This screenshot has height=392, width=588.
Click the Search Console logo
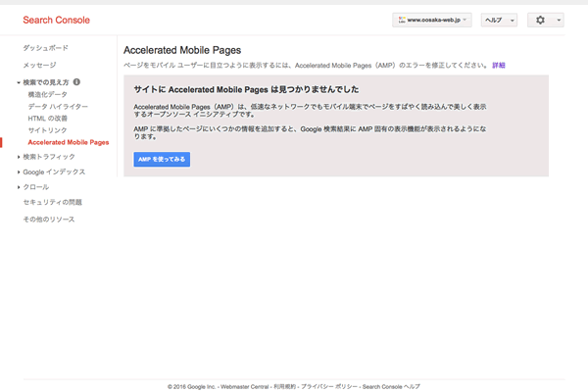(56, 20)
